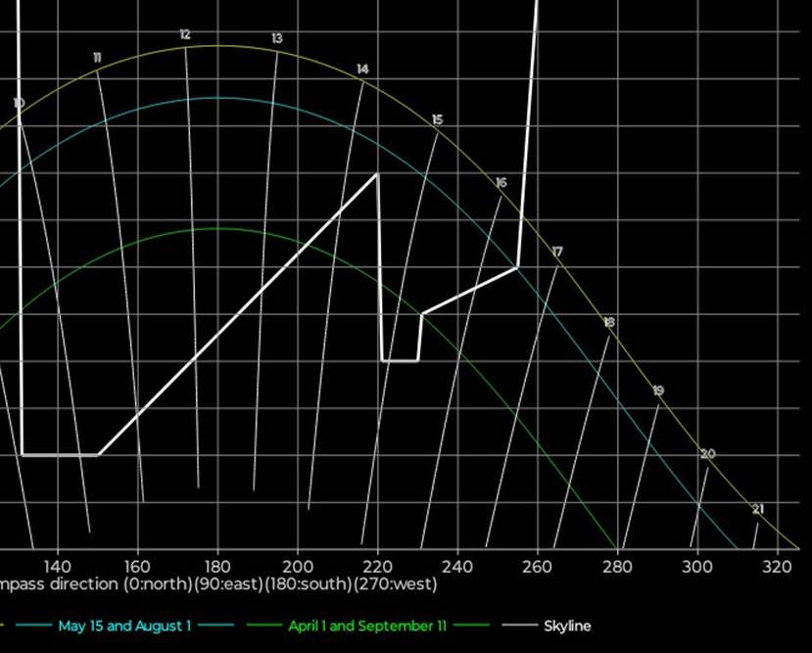Click the hour 12 marker on the sun path

click(185, 35)
